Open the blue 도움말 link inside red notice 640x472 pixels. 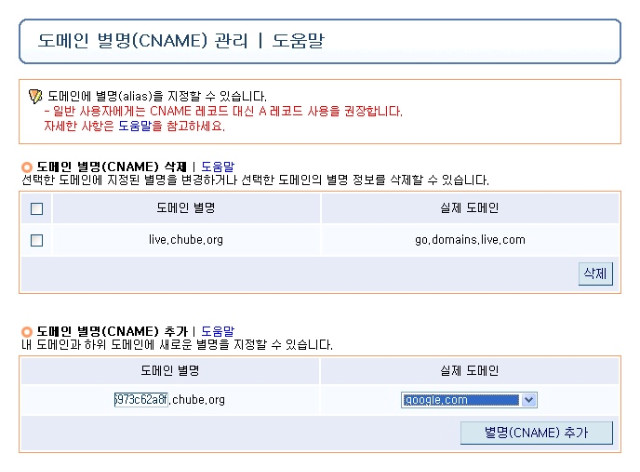pos(135,126)
